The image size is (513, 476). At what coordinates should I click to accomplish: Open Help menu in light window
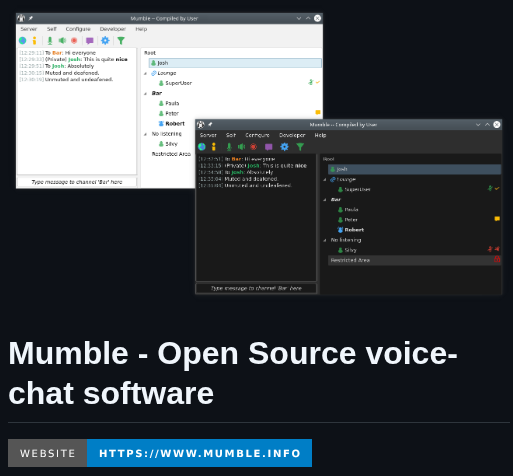141,29
